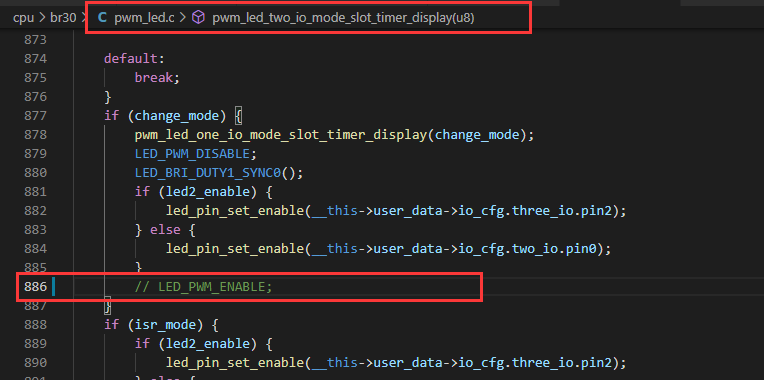Click led_pin_set_enable on line 882
The width and height of the screenshot is (764, 380).
coord(236,210)
